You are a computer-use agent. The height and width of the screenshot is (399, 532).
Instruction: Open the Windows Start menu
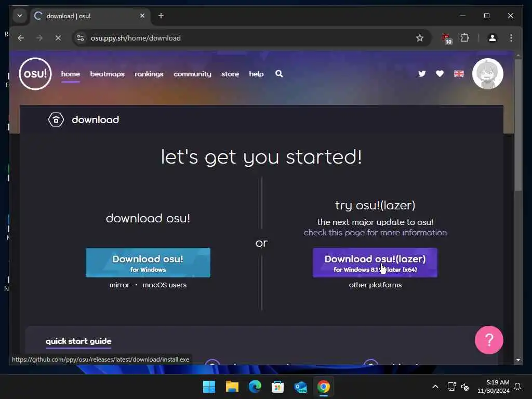pyautogui.click(x=209, y=387)
